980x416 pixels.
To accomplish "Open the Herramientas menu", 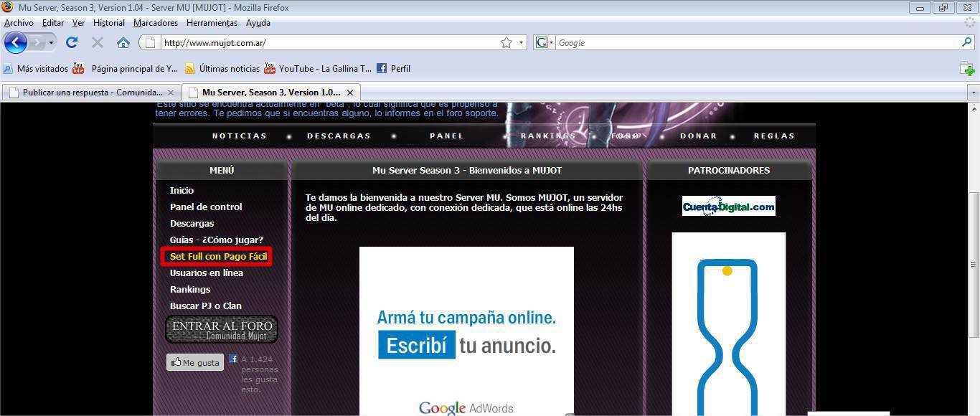I will (x=212, y=23).
